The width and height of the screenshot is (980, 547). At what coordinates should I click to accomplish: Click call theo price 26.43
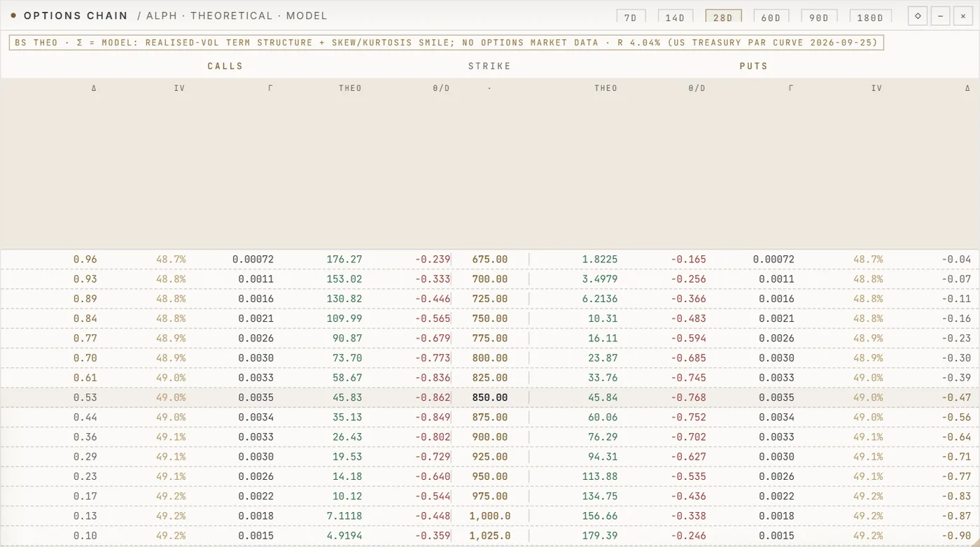347,437
